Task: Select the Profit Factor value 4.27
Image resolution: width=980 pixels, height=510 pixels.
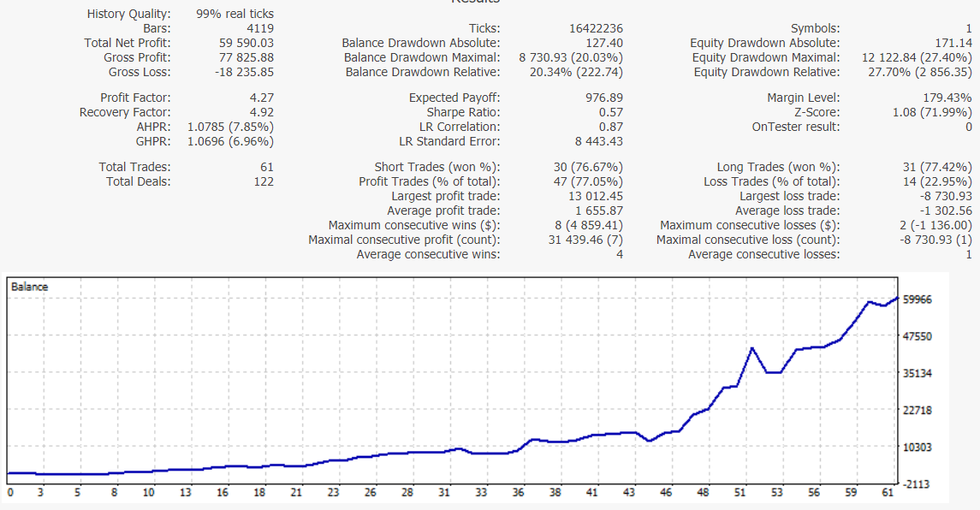Action: pos(261,98)
